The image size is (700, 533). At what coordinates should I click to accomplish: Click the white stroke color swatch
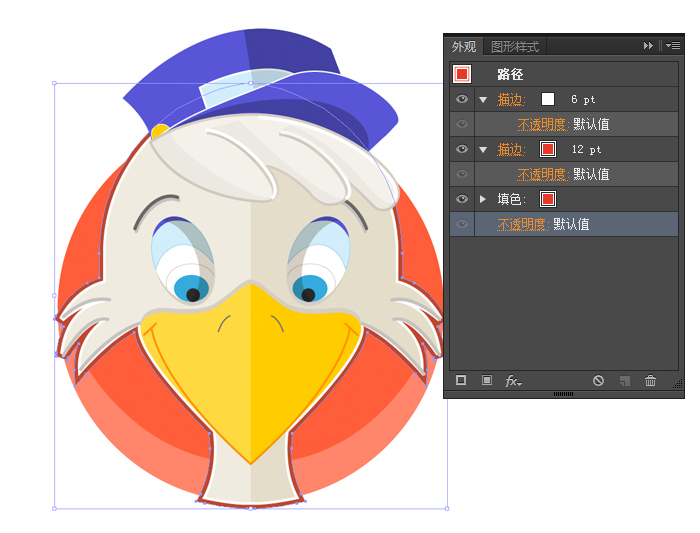[548, 99]
